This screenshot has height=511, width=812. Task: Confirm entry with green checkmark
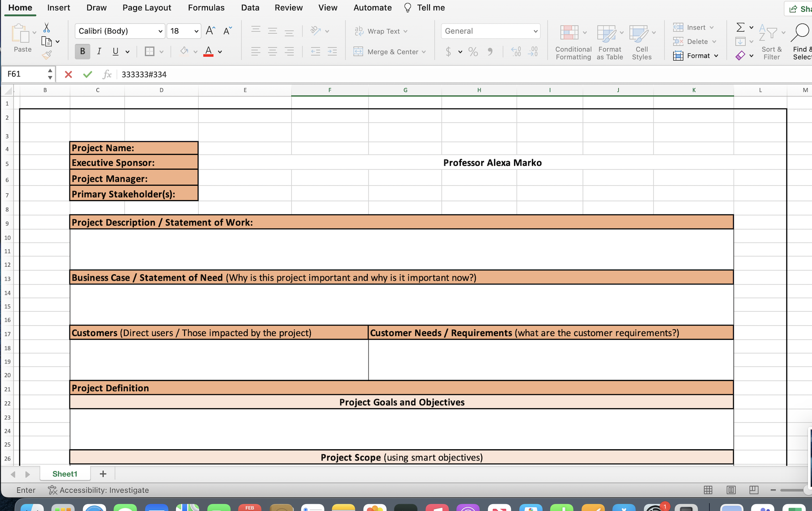point(88,74)
